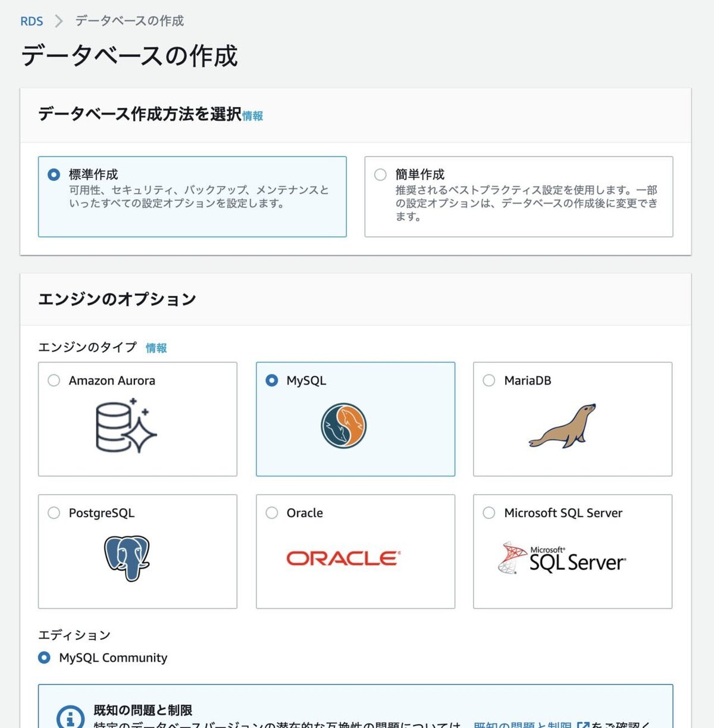Go to RDS breadcrumb link

point(32,21)
